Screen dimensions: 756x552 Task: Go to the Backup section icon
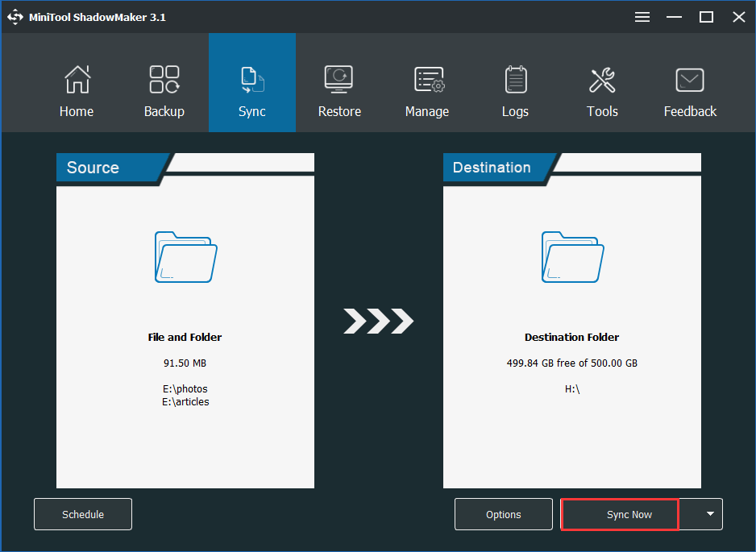[164, 79]
